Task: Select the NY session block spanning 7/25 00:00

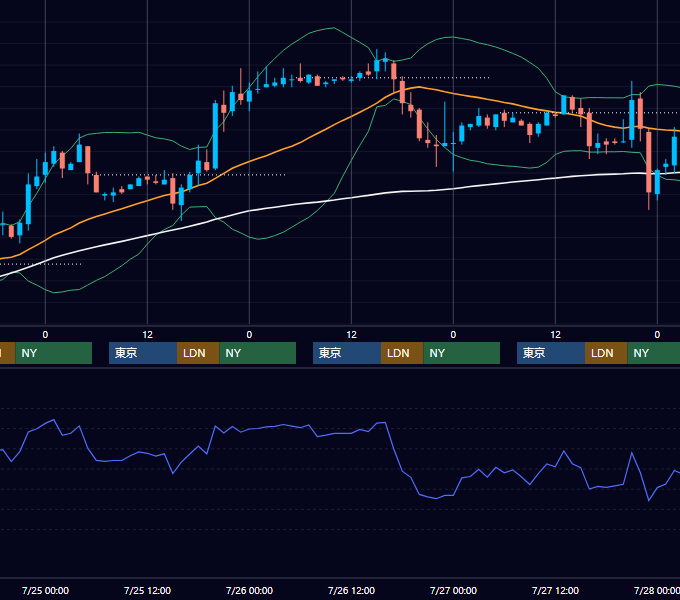Action: coord(54,353)
